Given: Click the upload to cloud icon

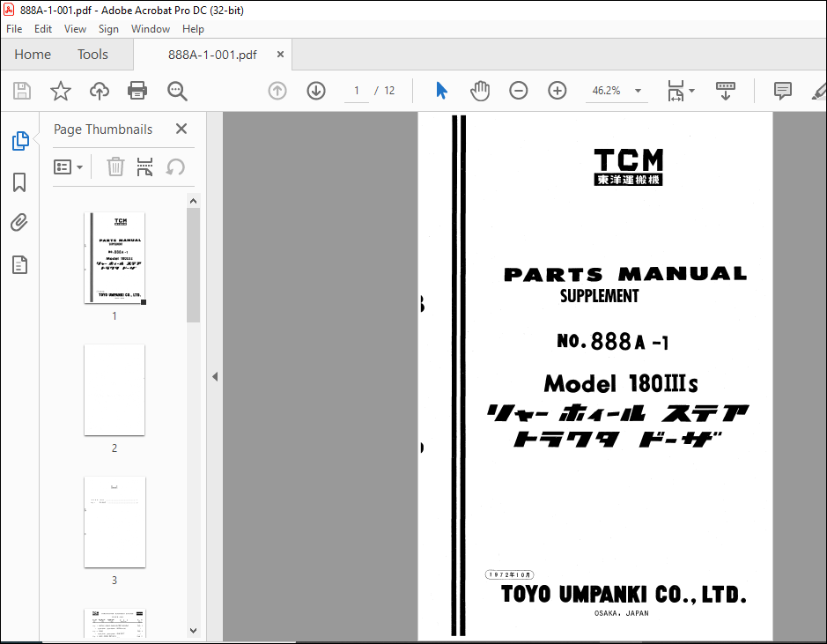Looking at the screenshot, I should pyautogui.click(x=100, y=91).
